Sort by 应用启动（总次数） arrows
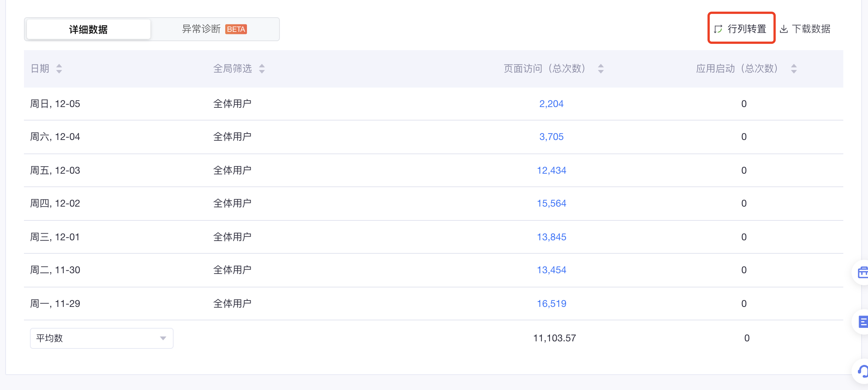Viewport: 868px width, 390px height. point(794,68)
